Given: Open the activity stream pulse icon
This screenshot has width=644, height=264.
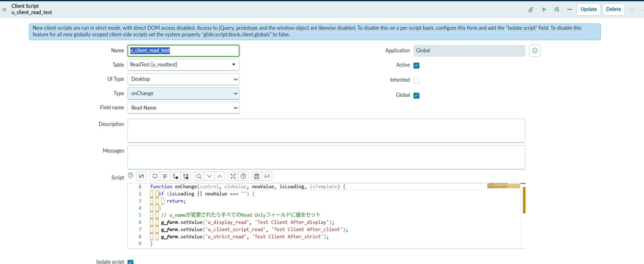Looking at the screenshot, I should click(x=544, y=10).
